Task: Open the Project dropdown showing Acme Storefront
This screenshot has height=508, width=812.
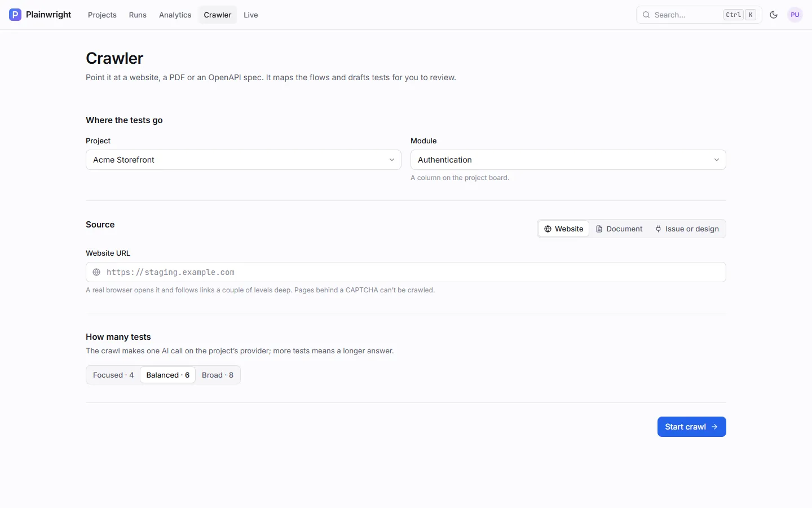Action: point(244,160)
